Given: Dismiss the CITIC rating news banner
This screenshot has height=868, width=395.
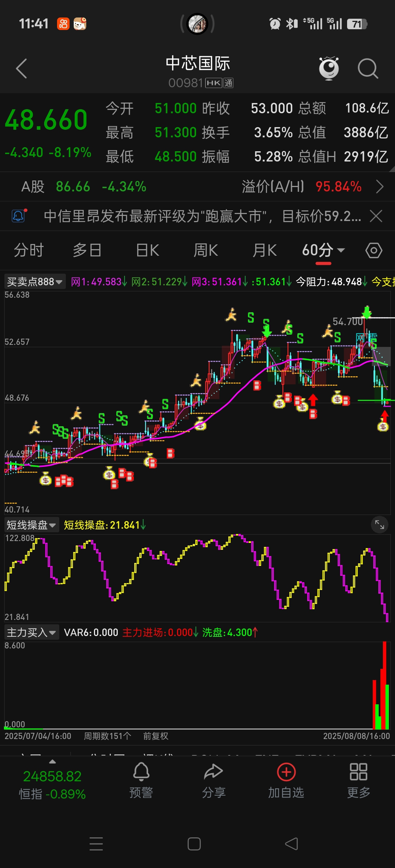Looking at the screenshot, I should 376,216.
